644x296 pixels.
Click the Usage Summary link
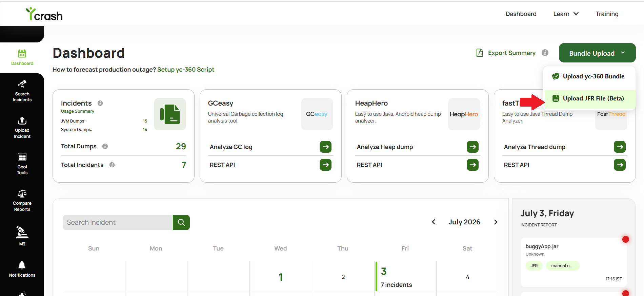coord(78,111)
